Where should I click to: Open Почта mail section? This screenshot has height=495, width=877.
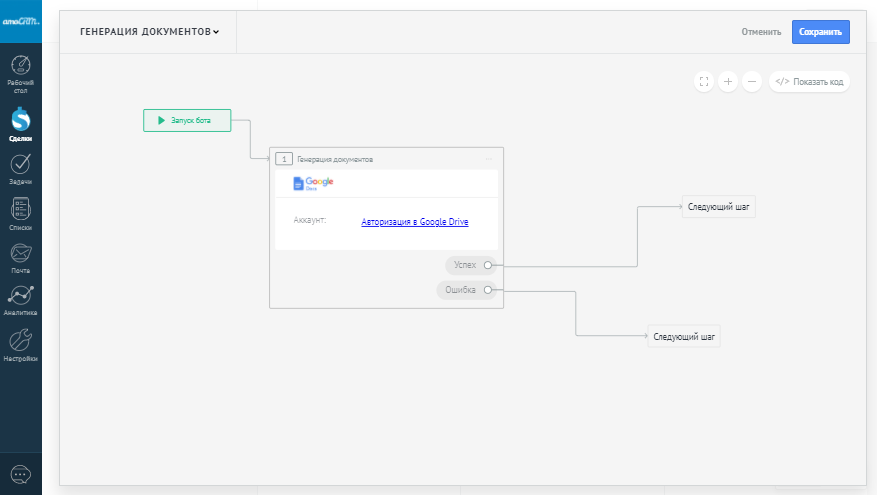[20, 257]
